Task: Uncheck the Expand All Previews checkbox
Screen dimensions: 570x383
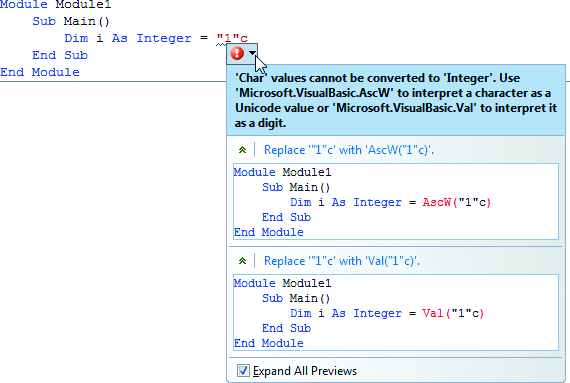Action: (x=243, y=371)
